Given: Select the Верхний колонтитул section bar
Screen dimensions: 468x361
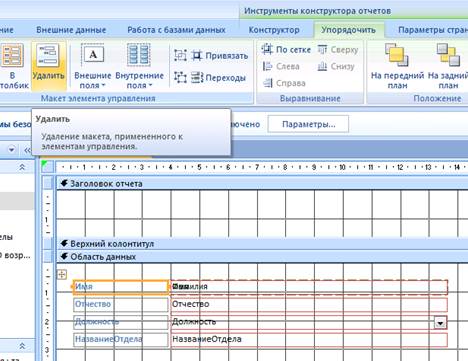Looking at the screenshot, I should (x=262, y=244).
